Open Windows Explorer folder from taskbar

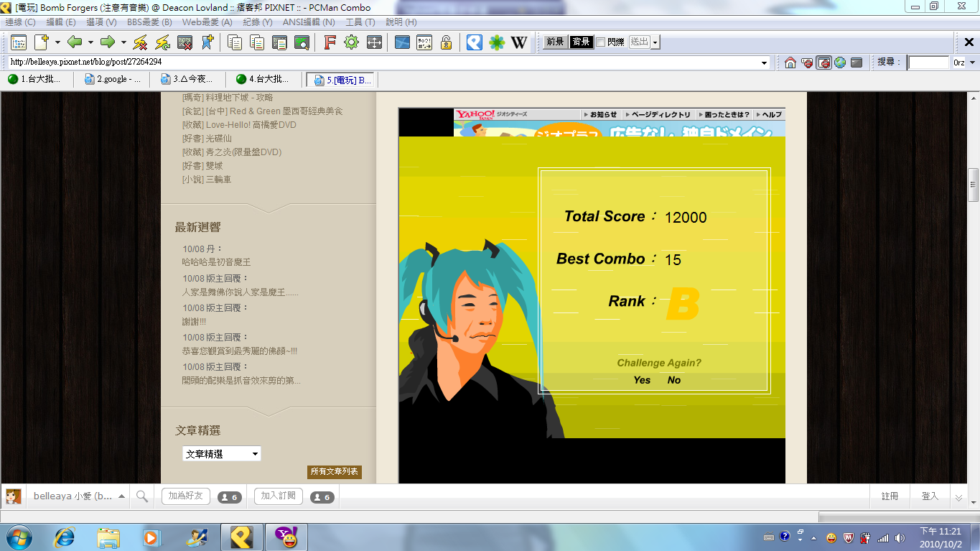[108, 537]
